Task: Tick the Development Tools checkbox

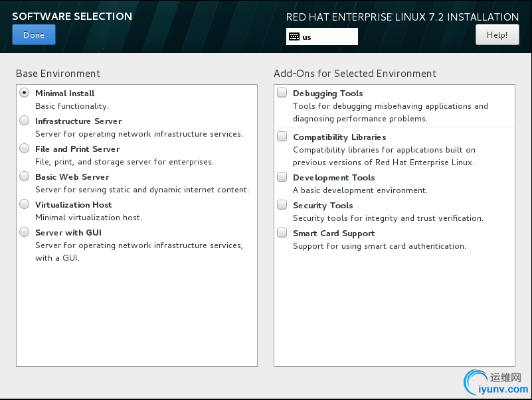Action: pyautogui.click(x=282, y=177)
